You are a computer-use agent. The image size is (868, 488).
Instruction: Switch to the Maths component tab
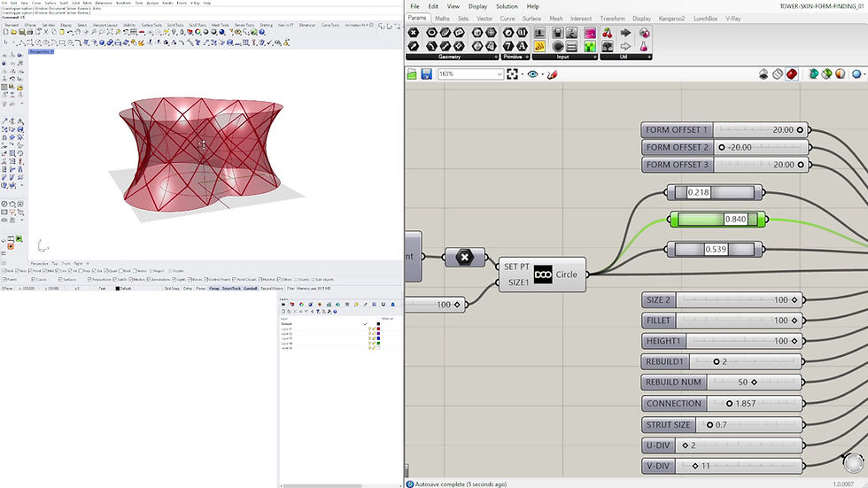(442, 19)
